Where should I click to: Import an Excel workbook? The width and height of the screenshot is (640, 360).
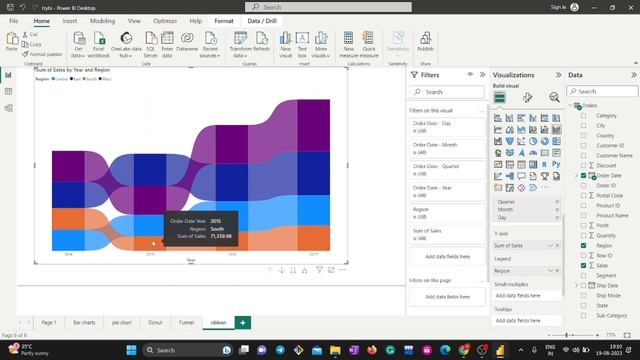click(99, 45)
